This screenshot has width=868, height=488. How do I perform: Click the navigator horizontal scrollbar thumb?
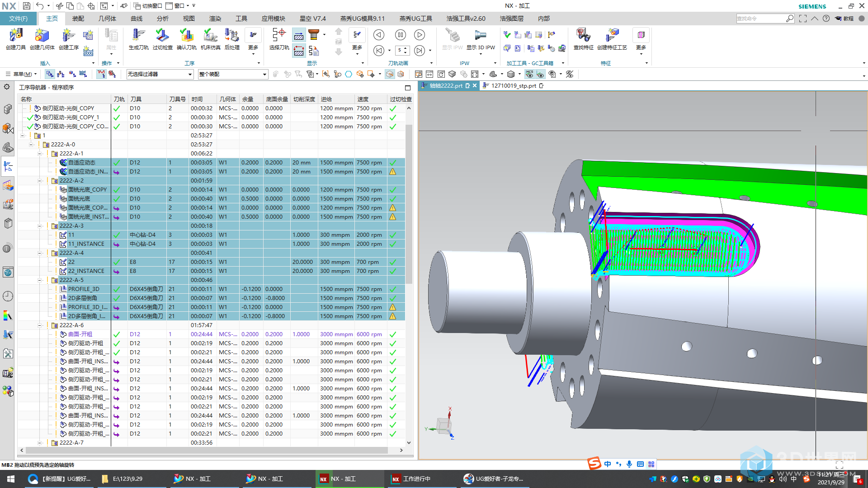click(207, 450)
